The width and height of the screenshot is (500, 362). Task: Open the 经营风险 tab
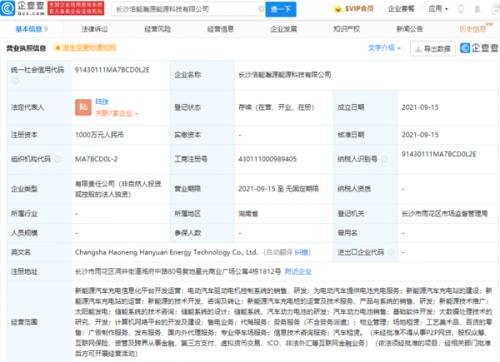click(x=157, y=29)
